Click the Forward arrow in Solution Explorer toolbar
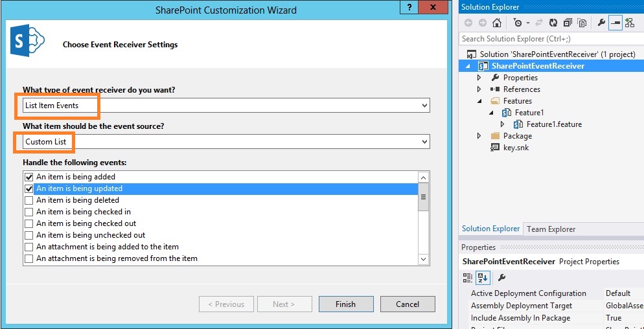 tap(483, 23)
